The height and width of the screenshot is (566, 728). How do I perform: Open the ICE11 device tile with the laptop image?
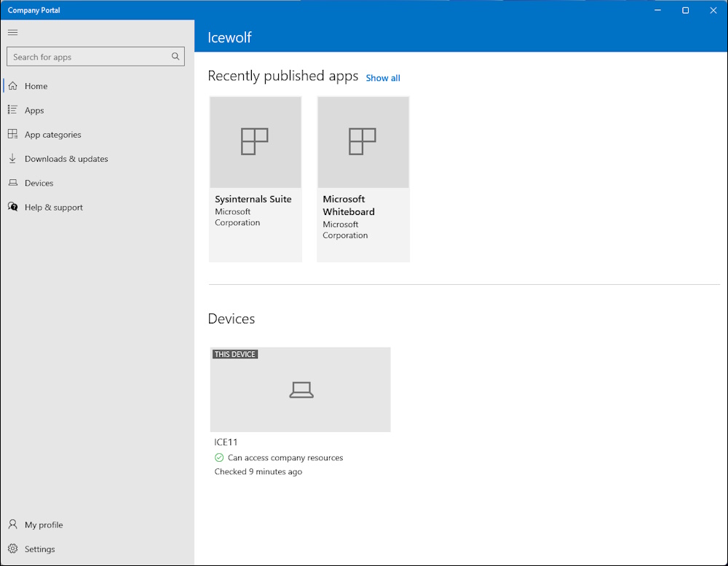(301, 390)
